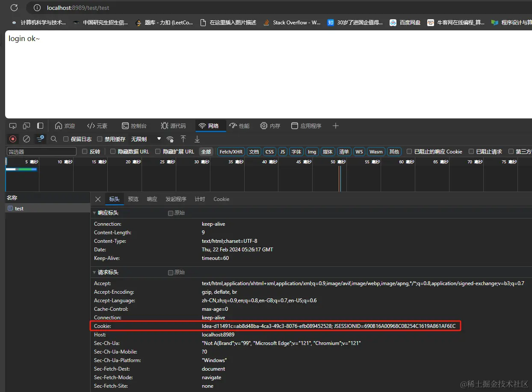
Task: Switch to the 元素 tab
Action: (97, 126)
